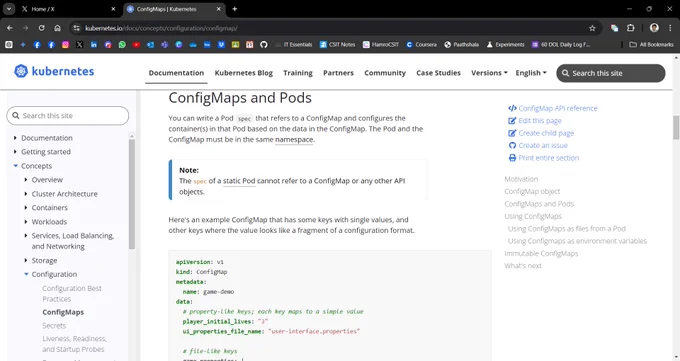Expand the Overview tree item

pos(26,180)
